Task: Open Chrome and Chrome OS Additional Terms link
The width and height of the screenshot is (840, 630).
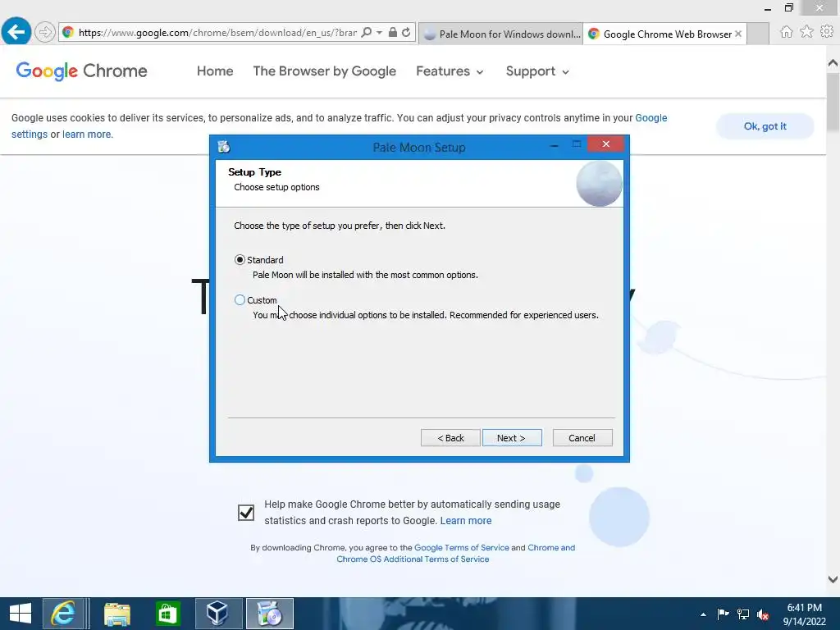Action: tap(456, 554)
